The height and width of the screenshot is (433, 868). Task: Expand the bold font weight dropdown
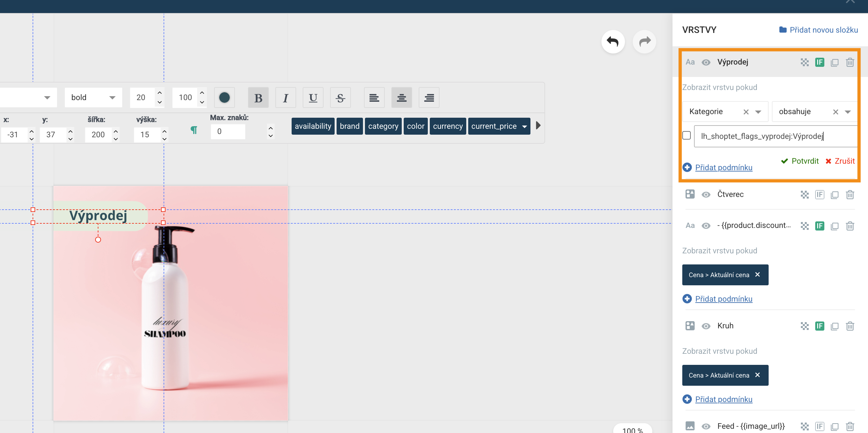112,97
